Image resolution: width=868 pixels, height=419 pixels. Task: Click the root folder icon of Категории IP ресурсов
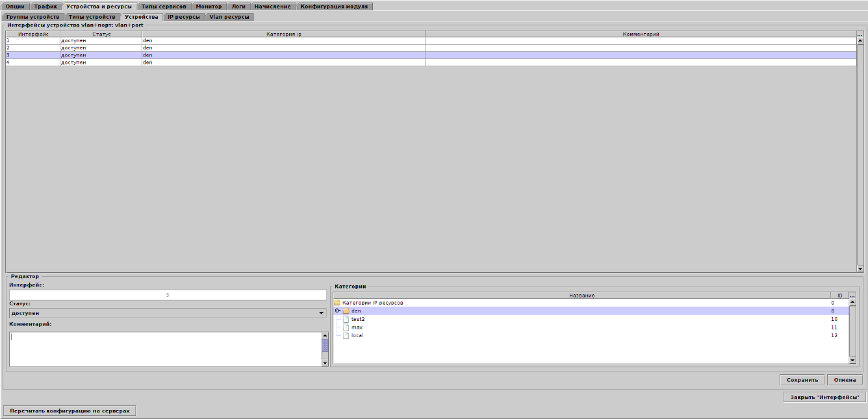(x=337, y=303)
